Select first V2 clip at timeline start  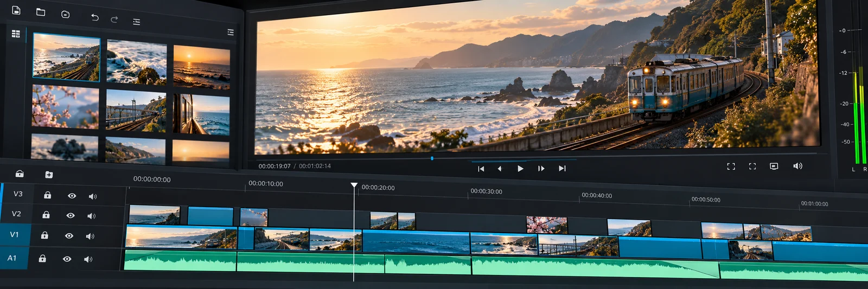[155, 215]
